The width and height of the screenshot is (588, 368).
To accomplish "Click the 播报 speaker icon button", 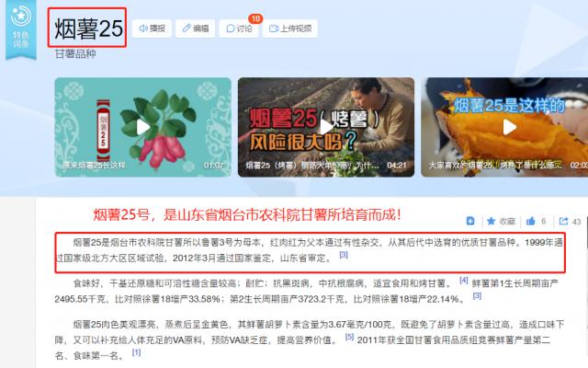I will (152, 29).
